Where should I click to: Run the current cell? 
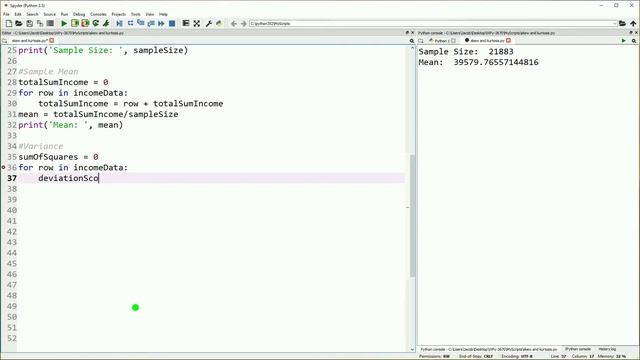click(74, 24)
